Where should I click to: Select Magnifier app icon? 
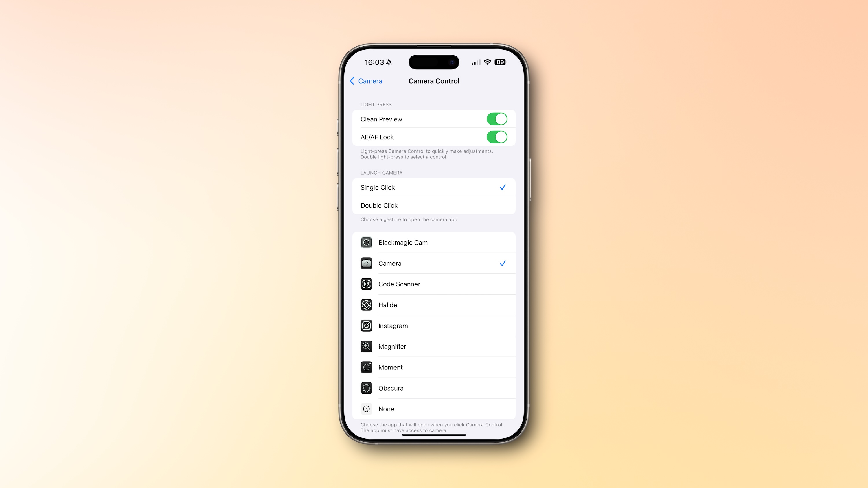(366, 346)
